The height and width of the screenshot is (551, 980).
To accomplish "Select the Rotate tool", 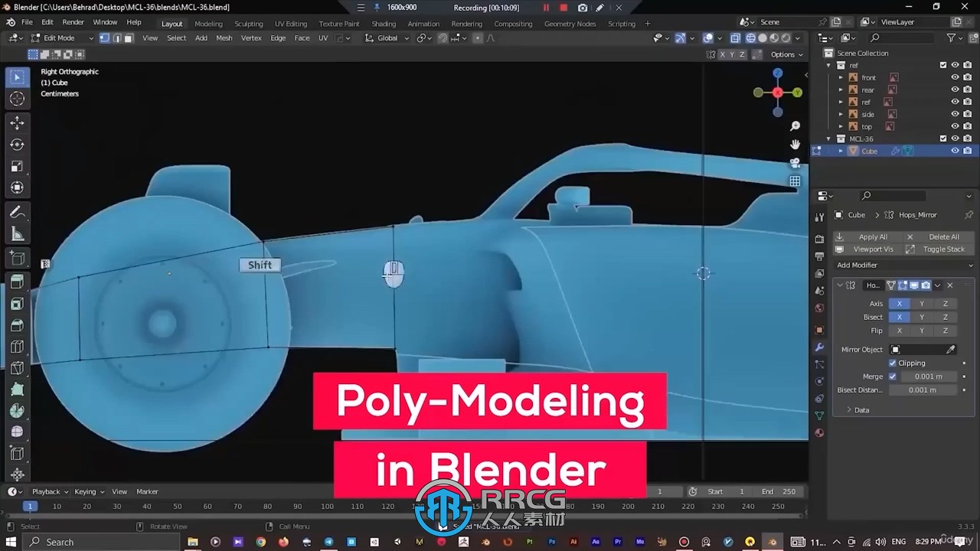I will [x=17, y=145].
